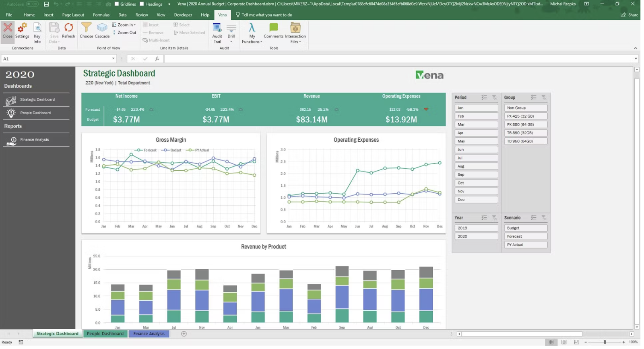Screen dimensions: 644x349
Task: Open Intersection Files dropdown
Action: click(x=295, y=33)
